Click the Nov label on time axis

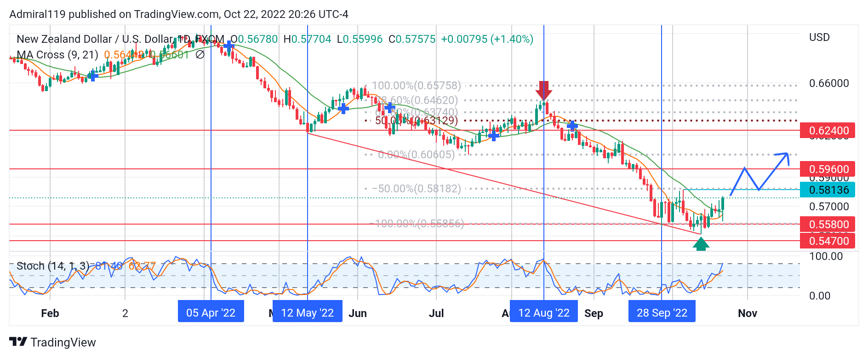click(x=748, y=313)
